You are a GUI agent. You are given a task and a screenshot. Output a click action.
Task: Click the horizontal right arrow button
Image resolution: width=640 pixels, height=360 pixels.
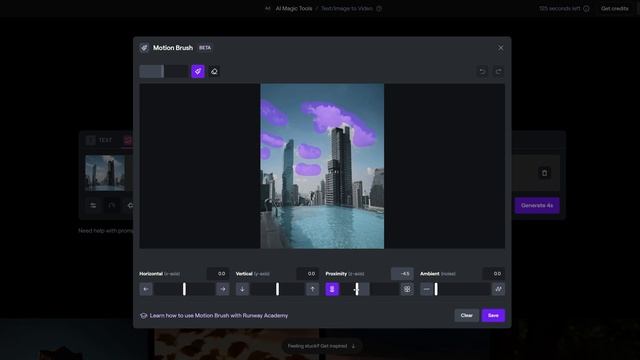click(x=223, y=289)
